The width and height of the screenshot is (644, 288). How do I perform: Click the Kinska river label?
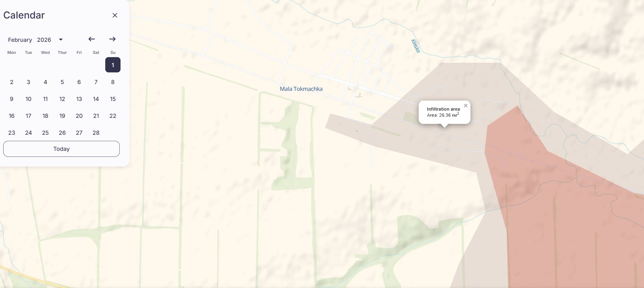click(x=416, y=46)
